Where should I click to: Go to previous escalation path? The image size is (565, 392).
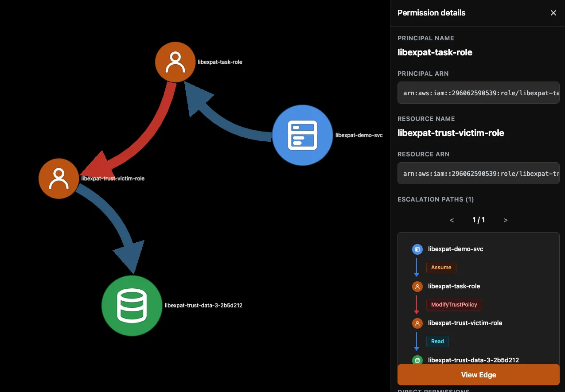pos(452,220)
